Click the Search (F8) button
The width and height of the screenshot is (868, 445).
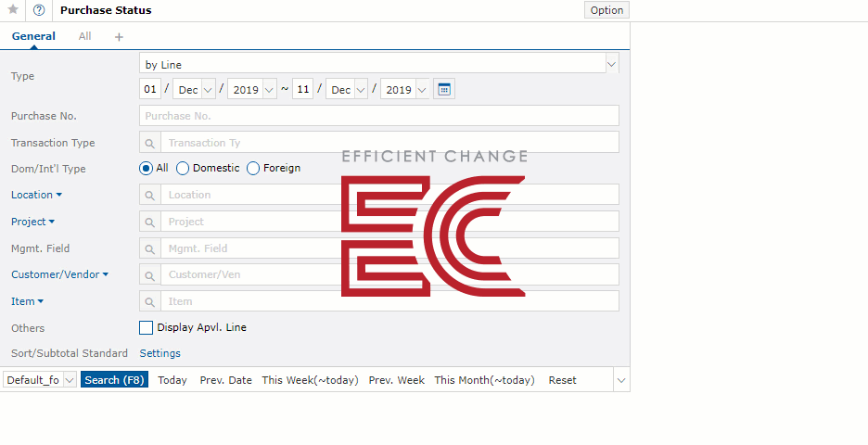(x=115, y=380)
